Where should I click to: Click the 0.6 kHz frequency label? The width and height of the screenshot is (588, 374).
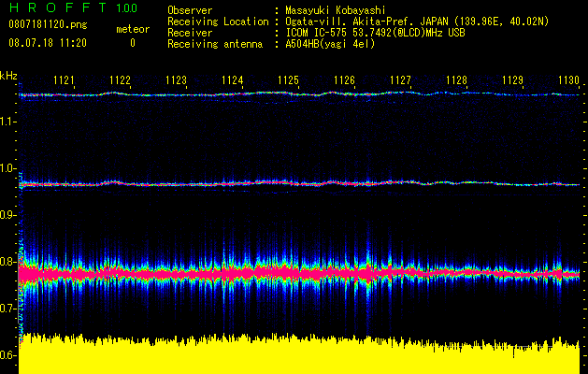[x=8, y=355]
